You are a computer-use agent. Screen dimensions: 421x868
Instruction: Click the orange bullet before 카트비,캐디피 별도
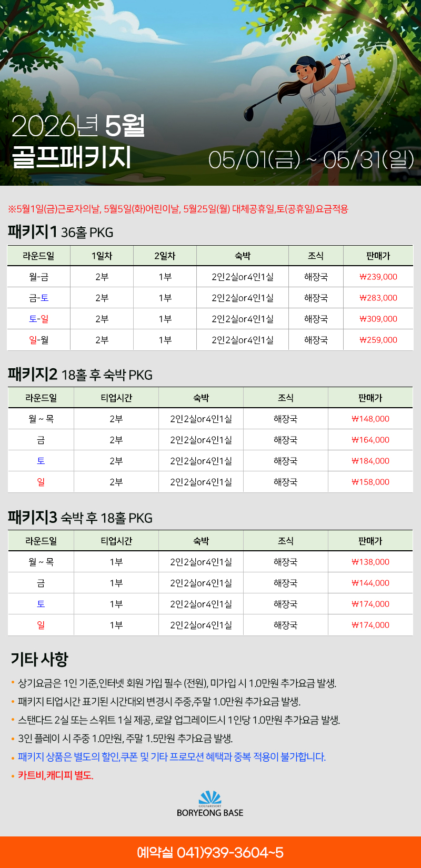13,776
